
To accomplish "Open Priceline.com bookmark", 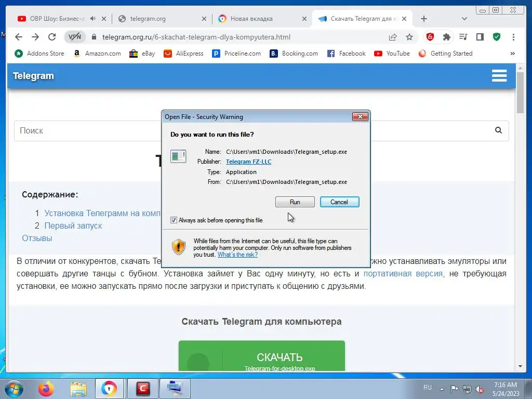I will point(236,54).
